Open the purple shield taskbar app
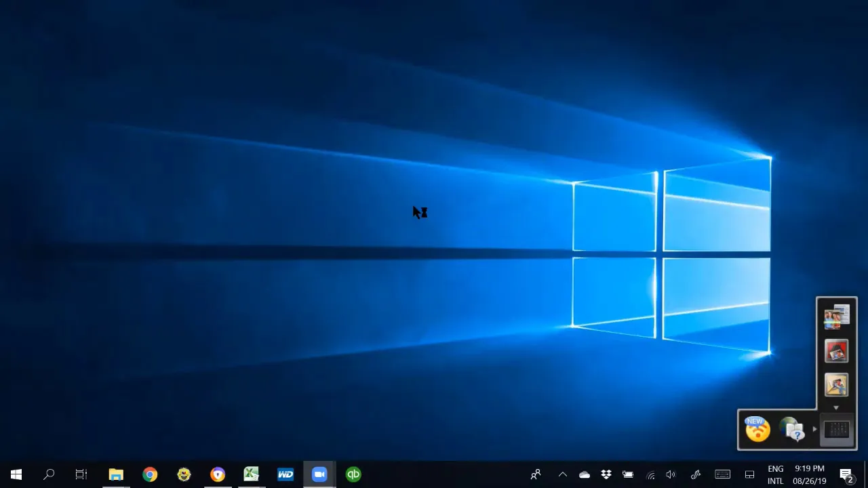 coord(218,474)
